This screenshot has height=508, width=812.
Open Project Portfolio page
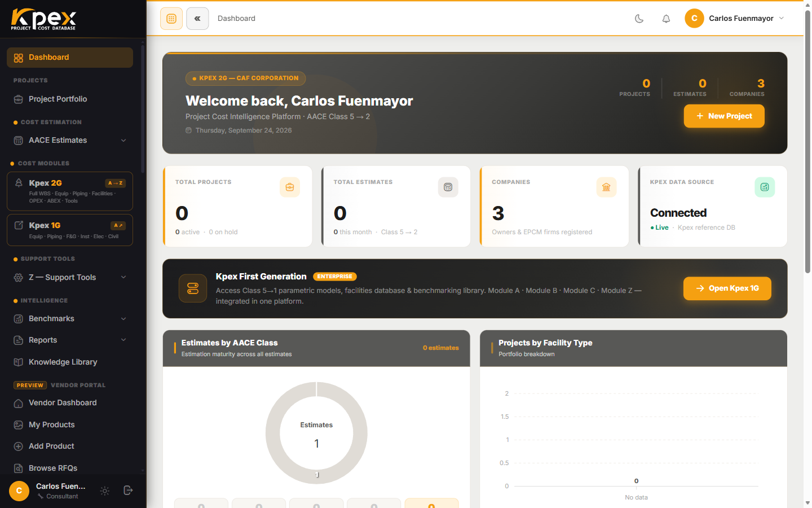click(70, 99)
